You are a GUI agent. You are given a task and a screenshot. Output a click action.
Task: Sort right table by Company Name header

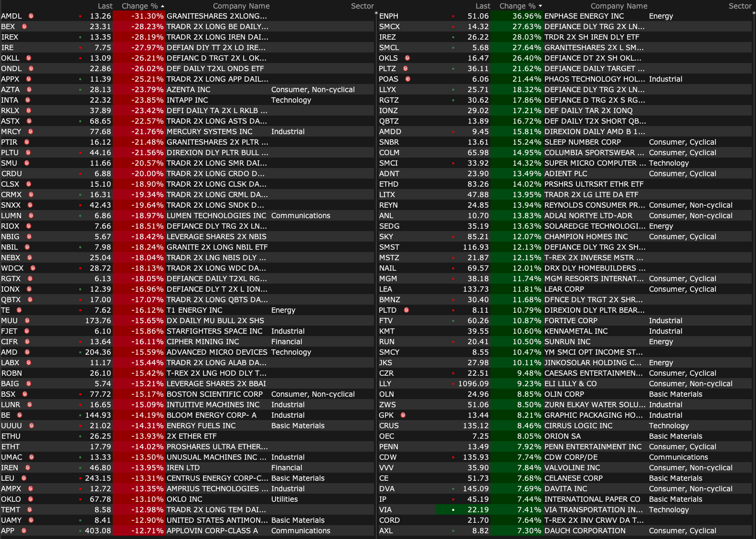click(x=618, y=6)
